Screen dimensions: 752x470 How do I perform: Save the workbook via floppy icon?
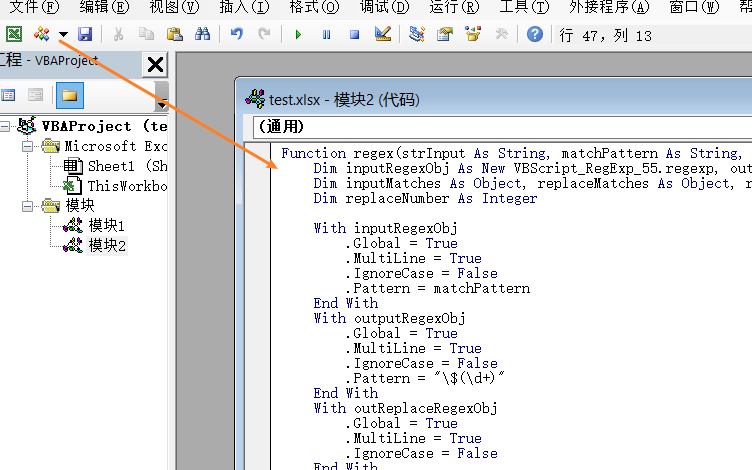point(85,34)
